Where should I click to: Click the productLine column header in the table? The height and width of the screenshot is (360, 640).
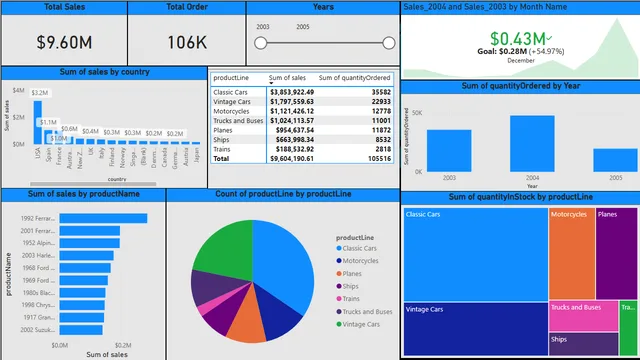[x=231, y=78]
